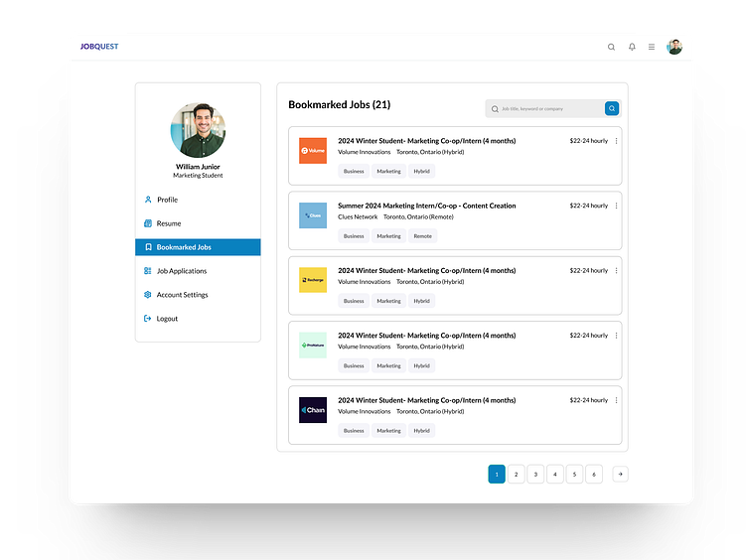Click Hybrid tag on Volume logo job
This screenshot has height=560, width=747.
coord(421,171)
